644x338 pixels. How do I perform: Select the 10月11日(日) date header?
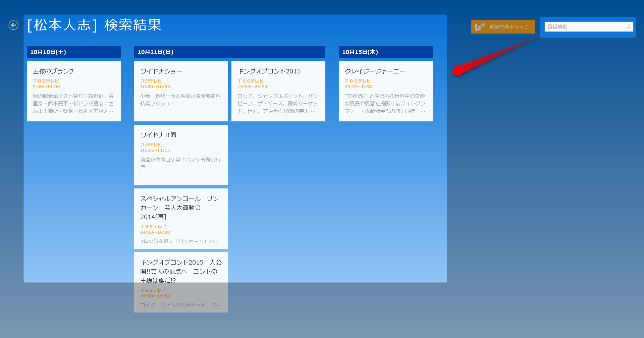pyautogui.click(x=230, y=52)
